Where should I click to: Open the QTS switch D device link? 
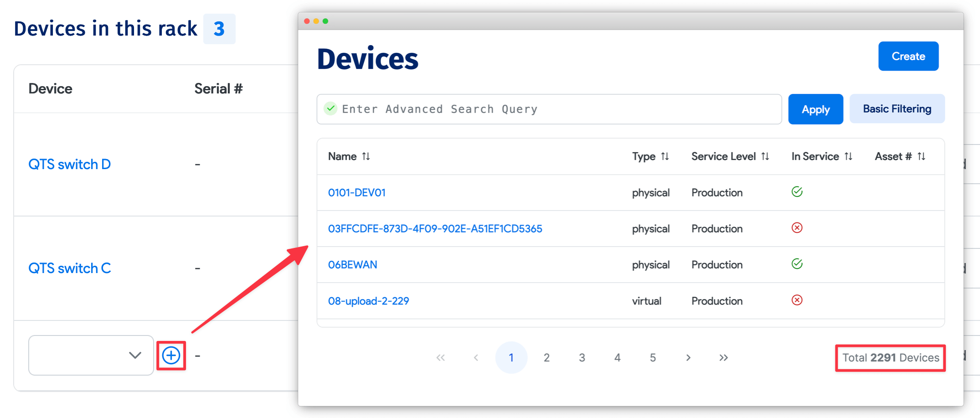pyautogui.click(x=69, y=164)
